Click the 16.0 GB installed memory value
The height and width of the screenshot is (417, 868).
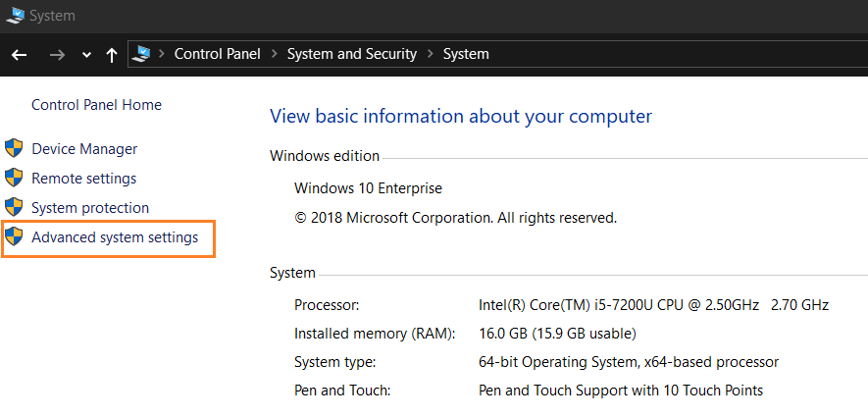point(557,334)
